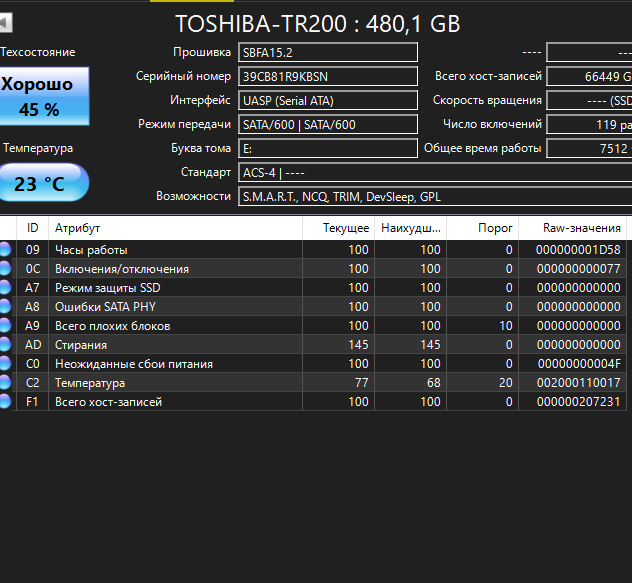This screenshot has height=583, width=632.
Task: Click status orb for Стирания row
Action: (x=5, y=344)
